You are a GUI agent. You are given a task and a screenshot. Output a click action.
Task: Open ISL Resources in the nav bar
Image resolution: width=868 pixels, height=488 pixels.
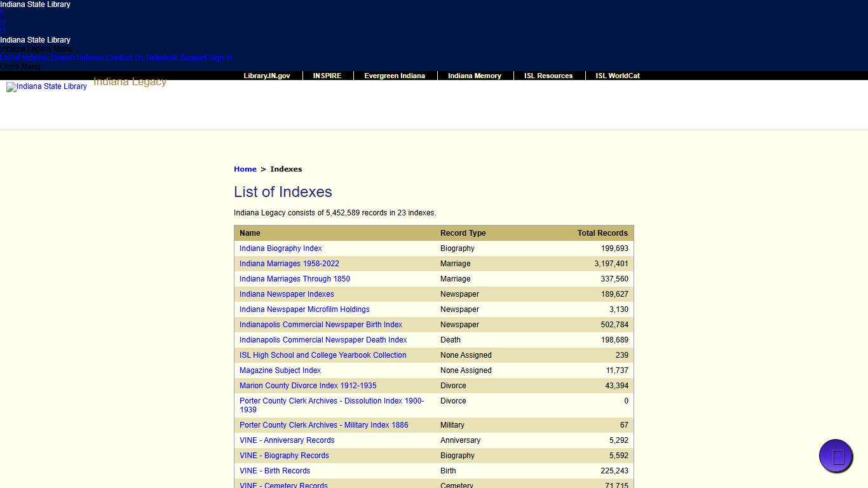pos(548,76)
